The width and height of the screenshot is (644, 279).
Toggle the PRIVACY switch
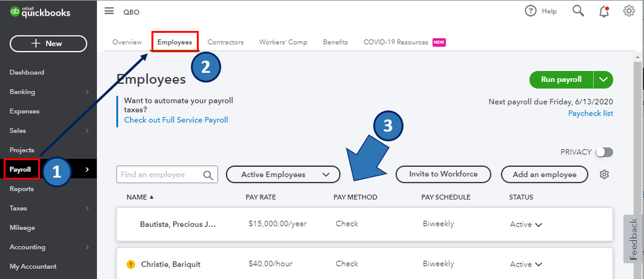coord(604,152)
